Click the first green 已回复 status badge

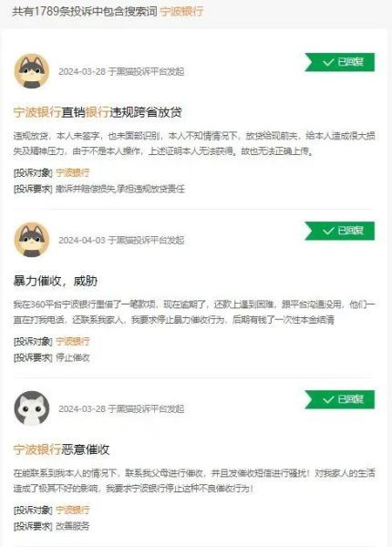point(340,62)
